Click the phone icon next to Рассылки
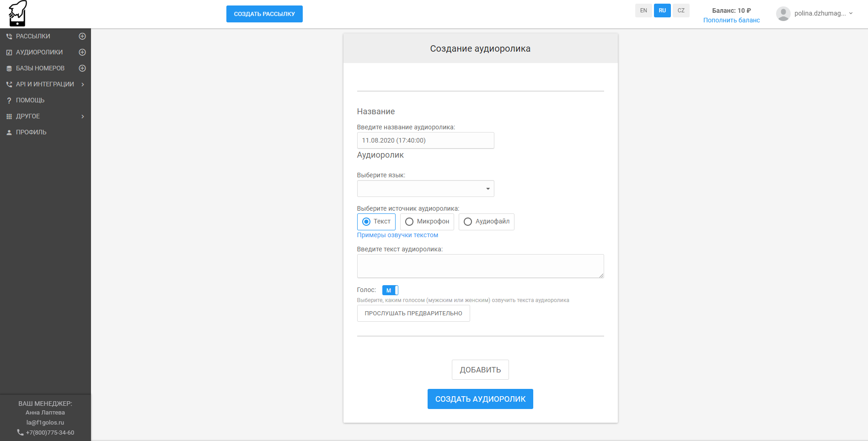868x441 pixels. click(9, 37)
